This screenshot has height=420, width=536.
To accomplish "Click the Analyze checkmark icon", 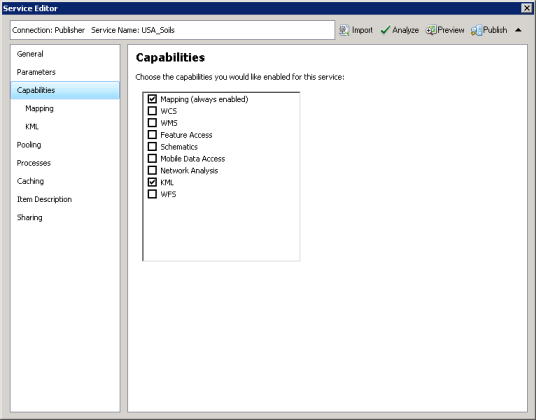I will [385, 30].
